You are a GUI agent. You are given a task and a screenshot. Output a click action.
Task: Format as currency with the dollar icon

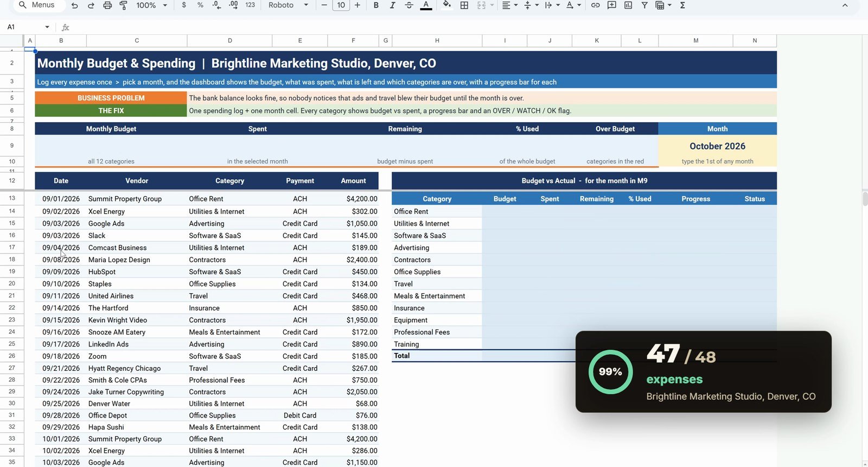point(184,5)
